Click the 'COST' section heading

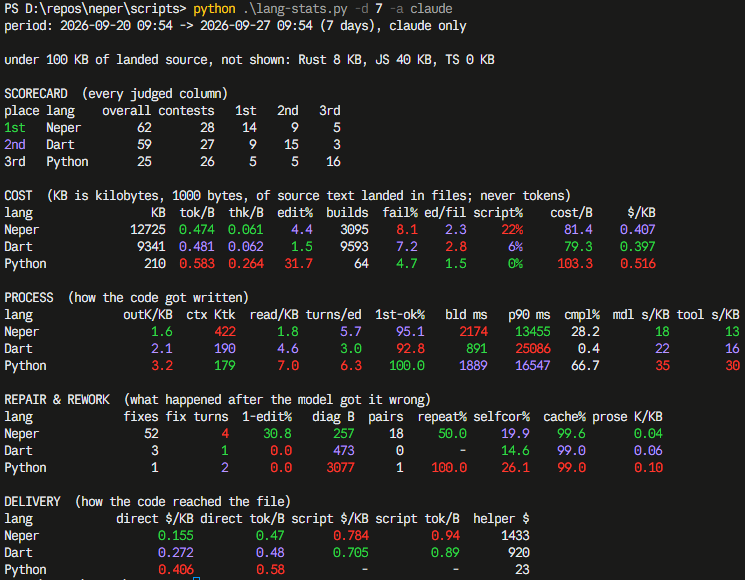[18, 196]
